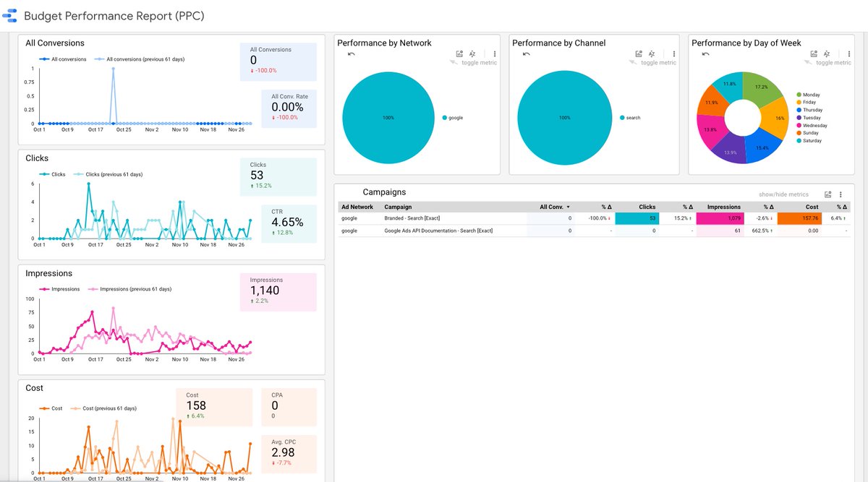Toggle metric in Performance by Channel

click(658, 63)
